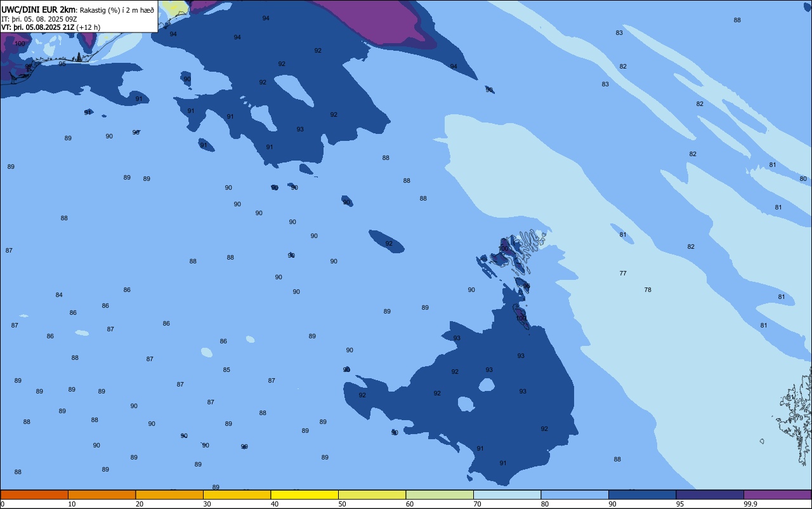Choose the pale green 60–70 legend segment
This screenshot has width=812, height=509.
(440, 494)
